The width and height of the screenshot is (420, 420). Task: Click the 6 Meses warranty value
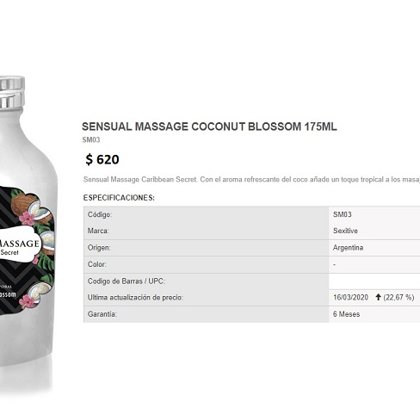pos(346,314)
